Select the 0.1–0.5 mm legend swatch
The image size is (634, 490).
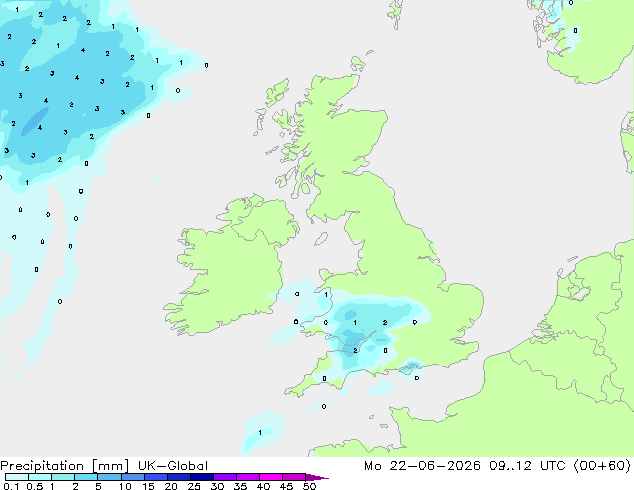17,477
